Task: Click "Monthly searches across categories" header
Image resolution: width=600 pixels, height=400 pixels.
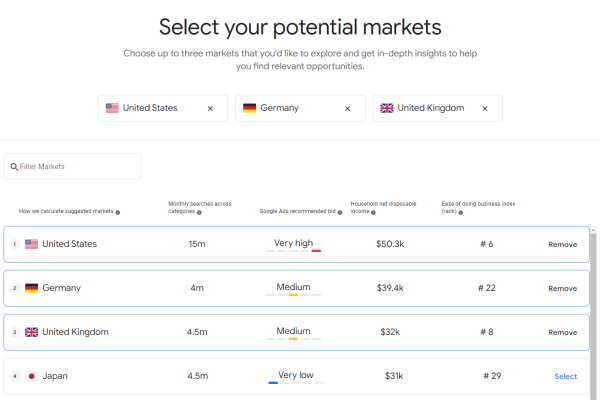Action: (x=200, y=207)
